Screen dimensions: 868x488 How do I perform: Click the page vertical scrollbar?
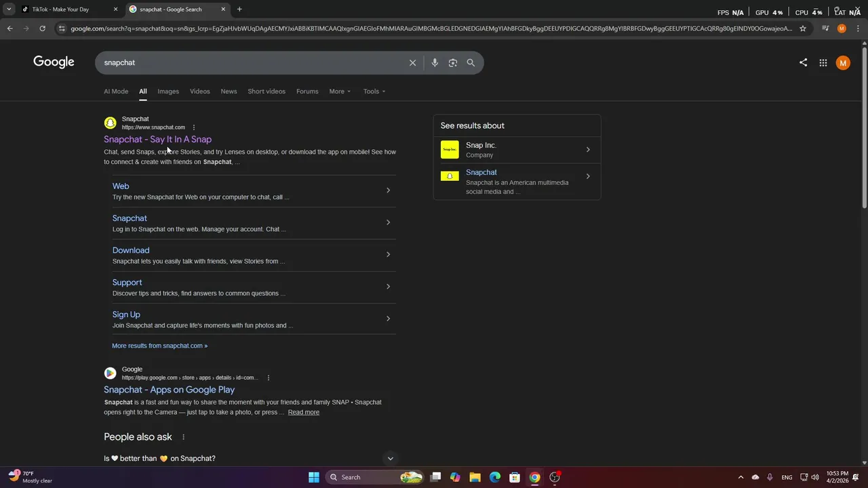click(864, 127)
